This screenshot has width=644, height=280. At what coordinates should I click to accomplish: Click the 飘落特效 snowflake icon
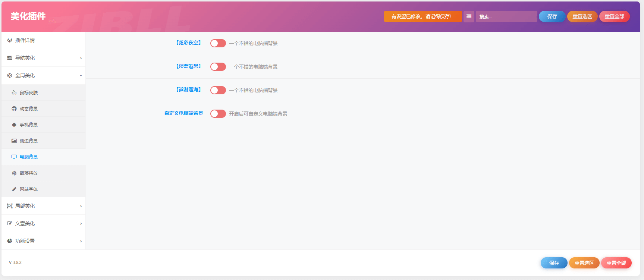tap(14, 173)
